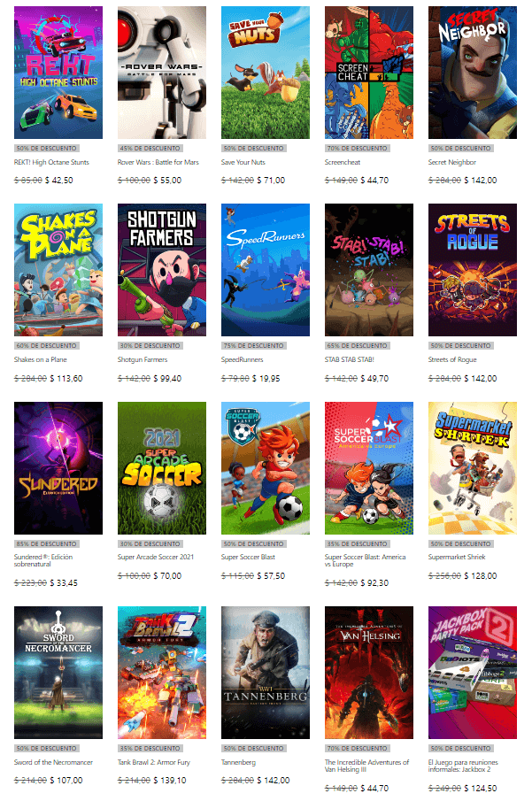Screen dimensions: 532x801
Task: Click the Rover Wars game cover image
Action: coord(162,73)
